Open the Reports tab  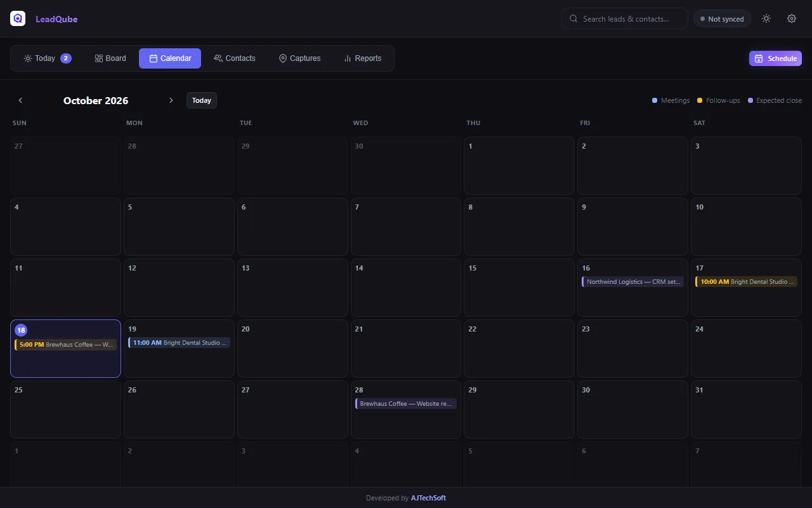362,58
